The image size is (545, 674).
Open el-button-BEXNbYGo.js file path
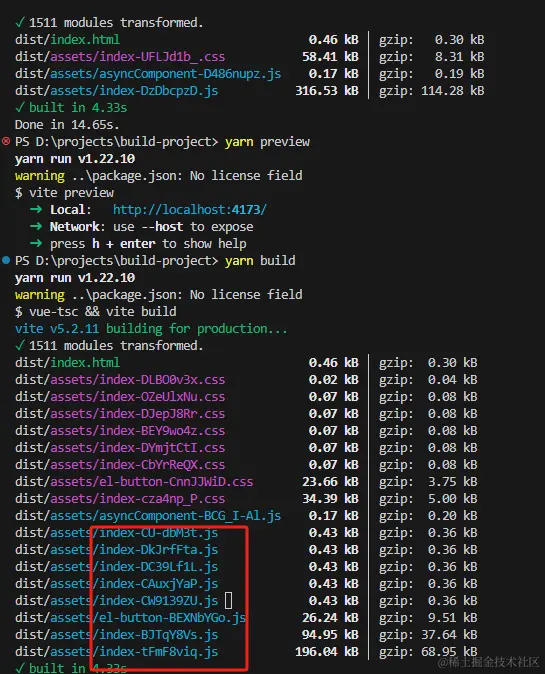tap(130, 618)
